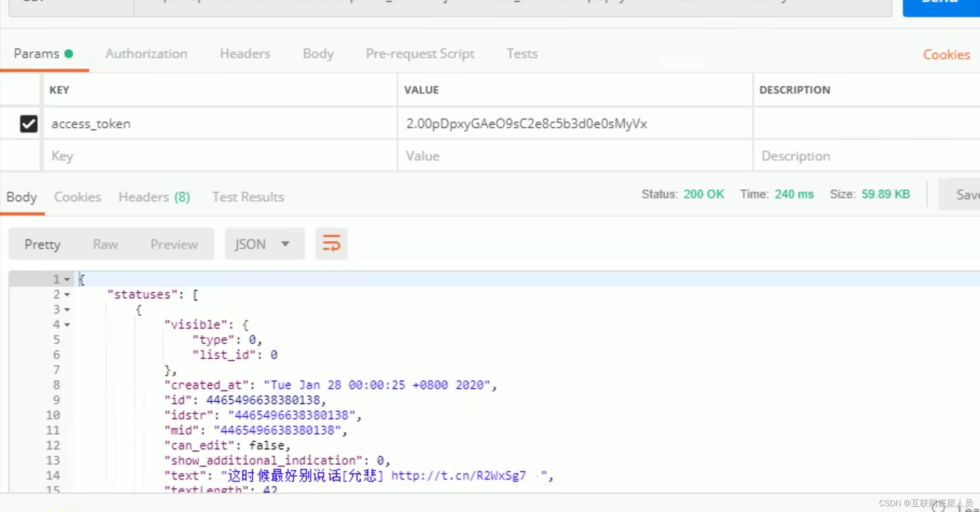Switch to the Preview view
The height and width of the screenshot is (512, 980).
click(174, 244)
